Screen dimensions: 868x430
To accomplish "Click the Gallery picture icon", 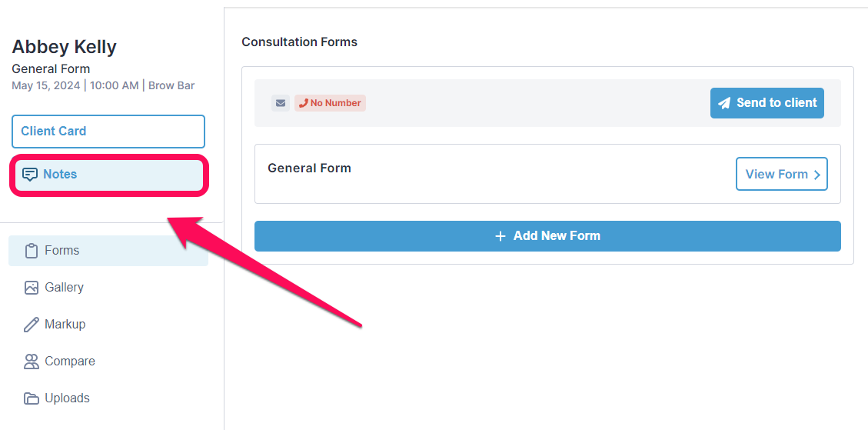I will pyautogui.click(x=32, y=288).
